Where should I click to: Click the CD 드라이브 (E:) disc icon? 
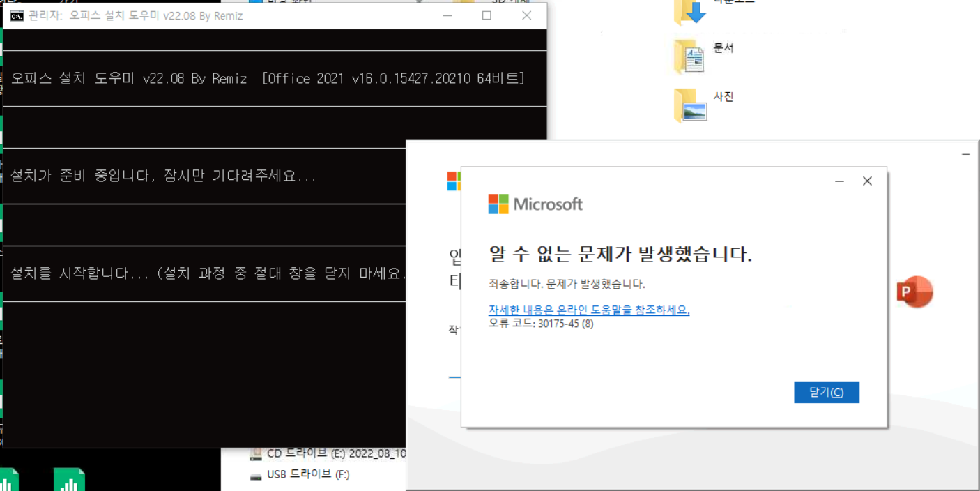click(x=256, y=454)
